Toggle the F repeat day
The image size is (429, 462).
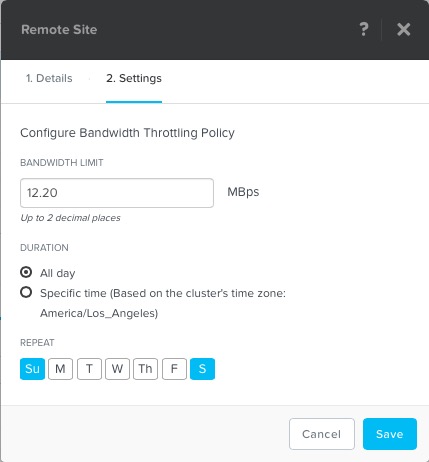point(174,369)
